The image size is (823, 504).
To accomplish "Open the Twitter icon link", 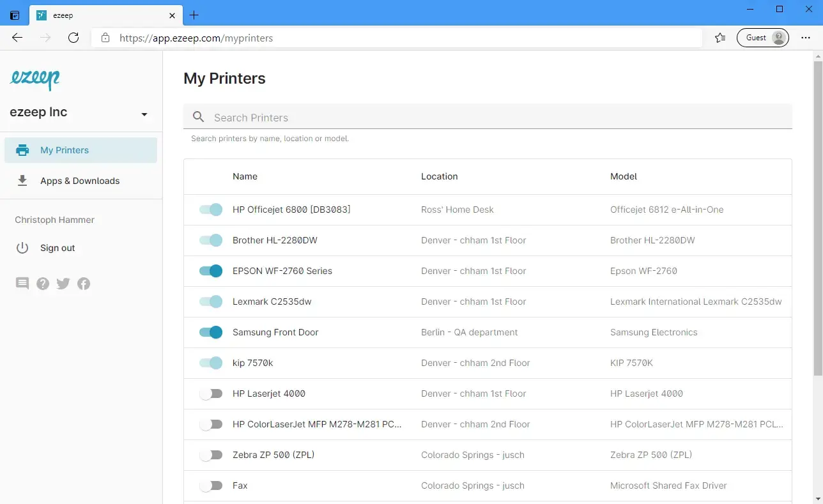I will [x=63, y=284].
